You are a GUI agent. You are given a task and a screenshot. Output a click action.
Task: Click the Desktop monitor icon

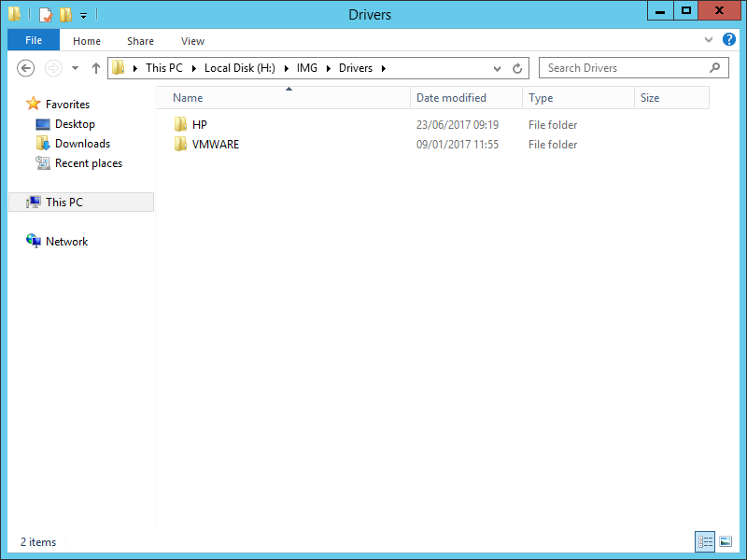click(43, 124)
